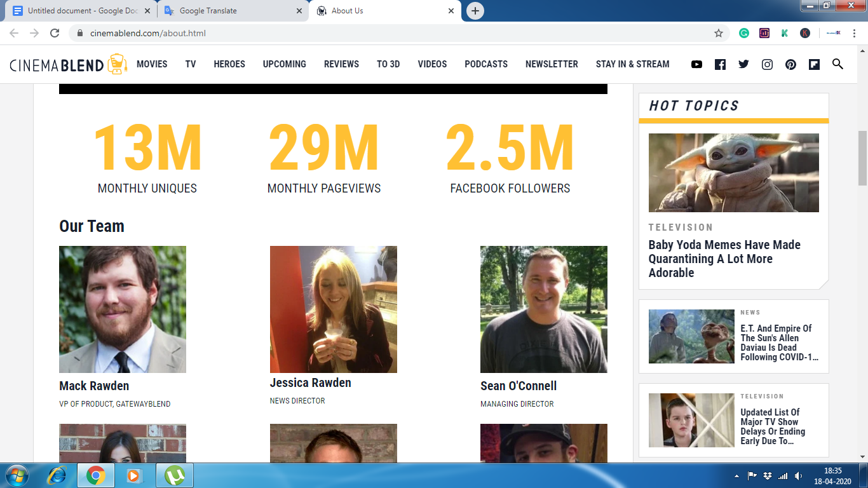Open CinemaBlend Facebook page icon
This screenshot has width=868, height=488.
pyautogui.click(x=720, y=64)
